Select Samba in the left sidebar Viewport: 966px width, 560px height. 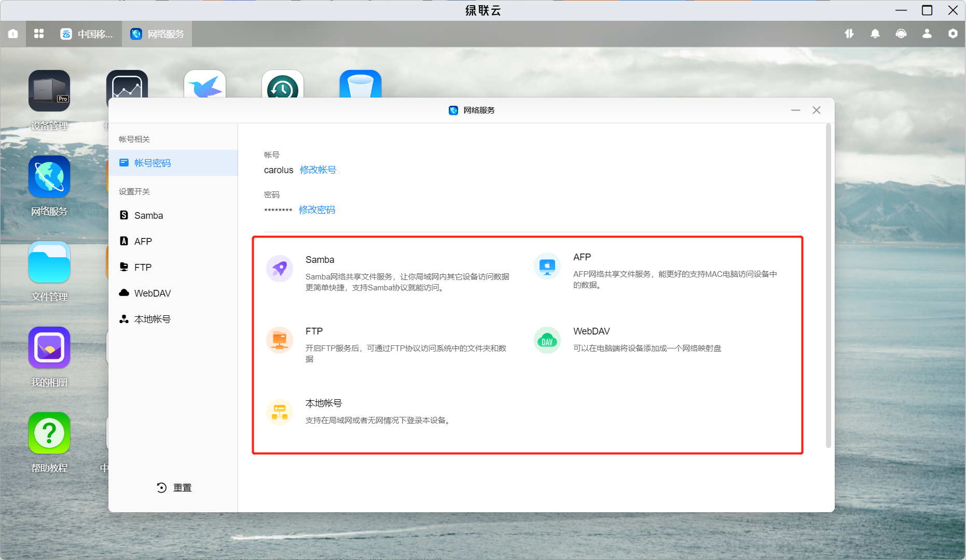148,215
